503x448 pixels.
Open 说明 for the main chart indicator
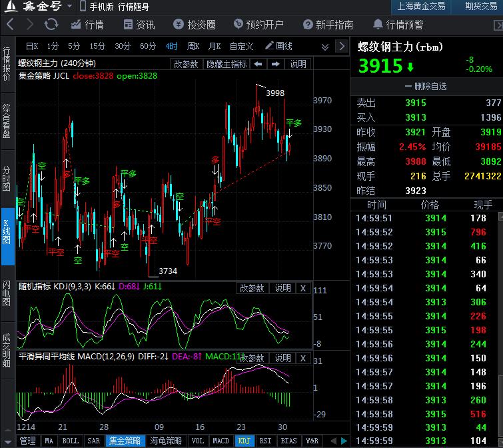click(x=298, y=64)
